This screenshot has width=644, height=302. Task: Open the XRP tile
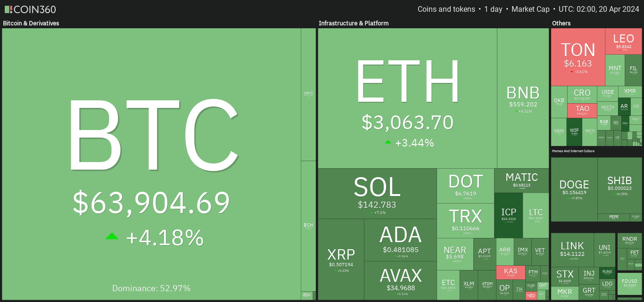pos(341,259)
